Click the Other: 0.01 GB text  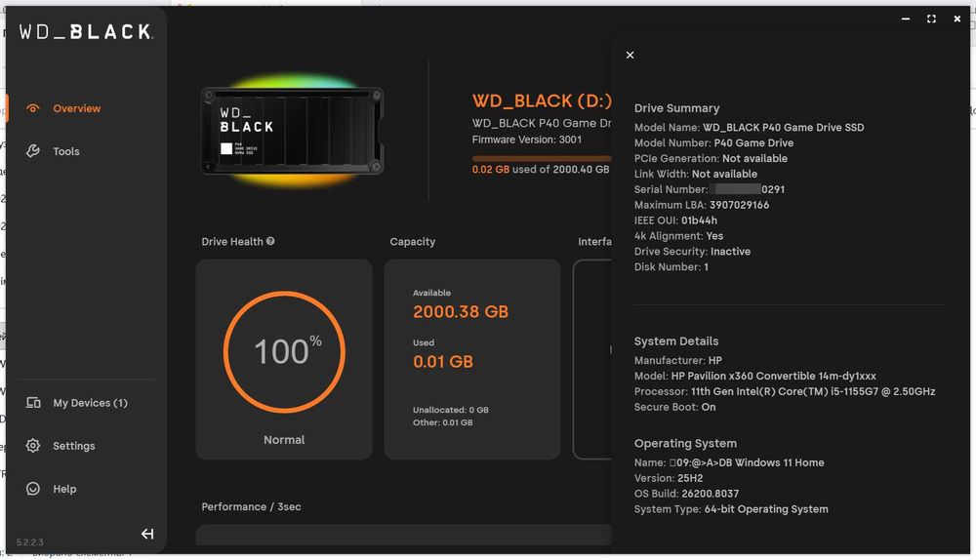tap(442, 422)
